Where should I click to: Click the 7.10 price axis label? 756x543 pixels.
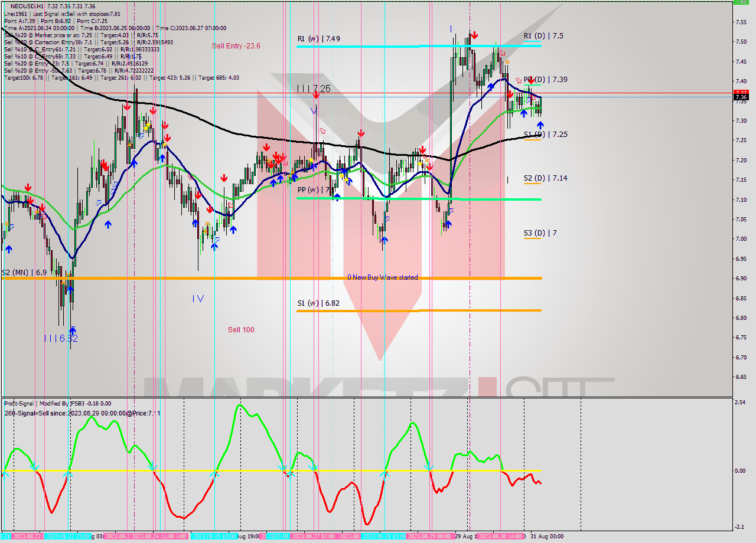741,199
